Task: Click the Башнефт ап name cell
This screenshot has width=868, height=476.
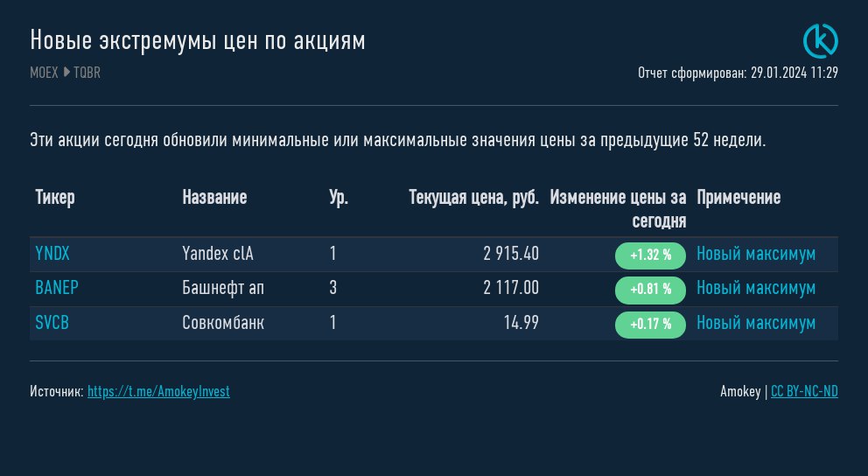Action: (x=223, y=289)
